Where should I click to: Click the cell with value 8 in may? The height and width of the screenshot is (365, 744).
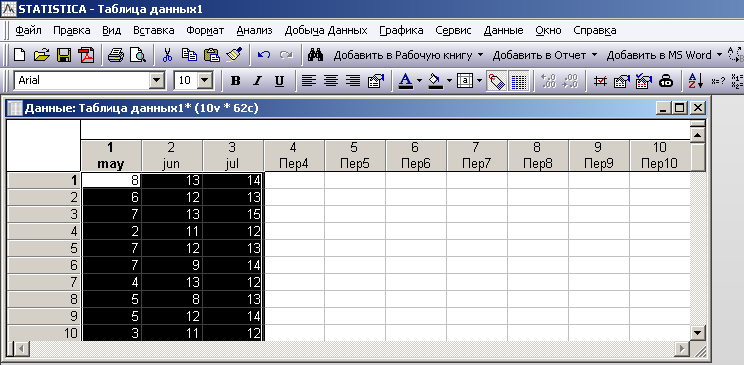(x=111, y=180)
